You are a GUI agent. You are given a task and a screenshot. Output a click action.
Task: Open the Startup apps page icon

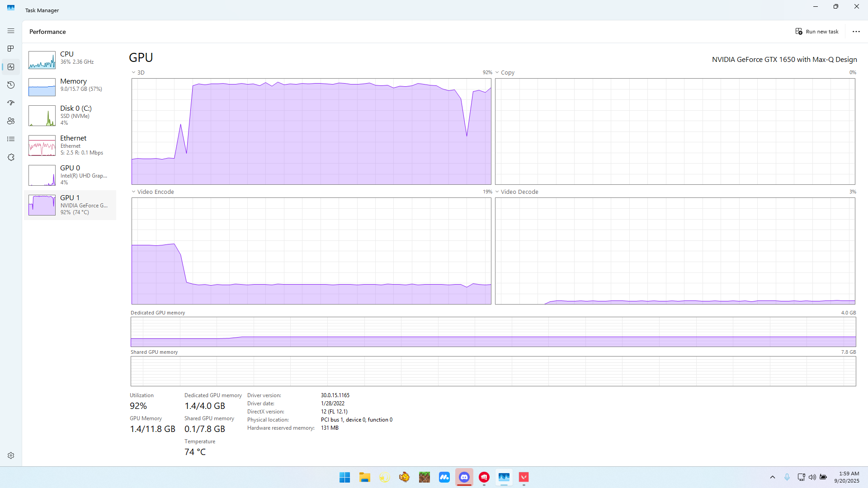11,103
